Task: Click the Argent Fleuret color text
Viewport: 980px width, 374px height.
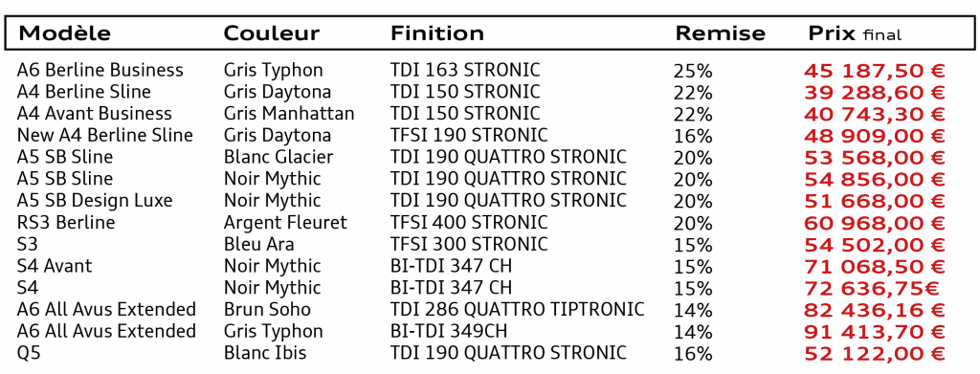Action: tap(285, 222)
